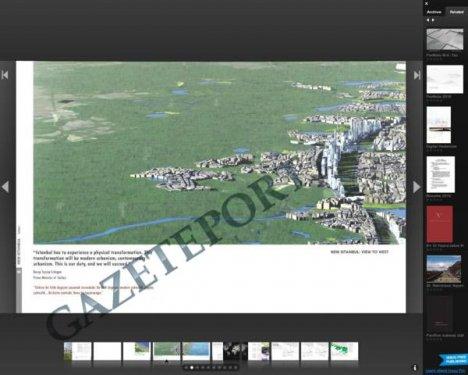
Task: Switch to the Archive tab
Action: [434, 12]
